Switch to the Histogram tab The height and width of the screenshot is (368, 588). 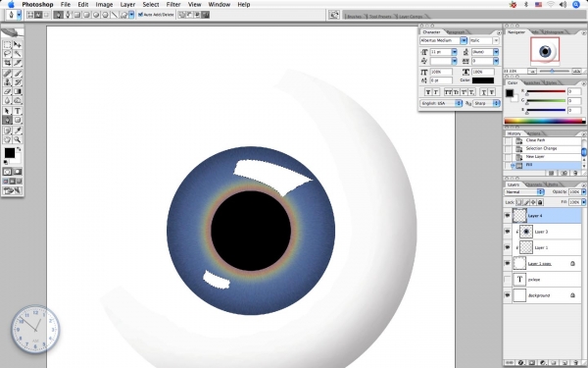pyautogui.click(x=554, y=32)
